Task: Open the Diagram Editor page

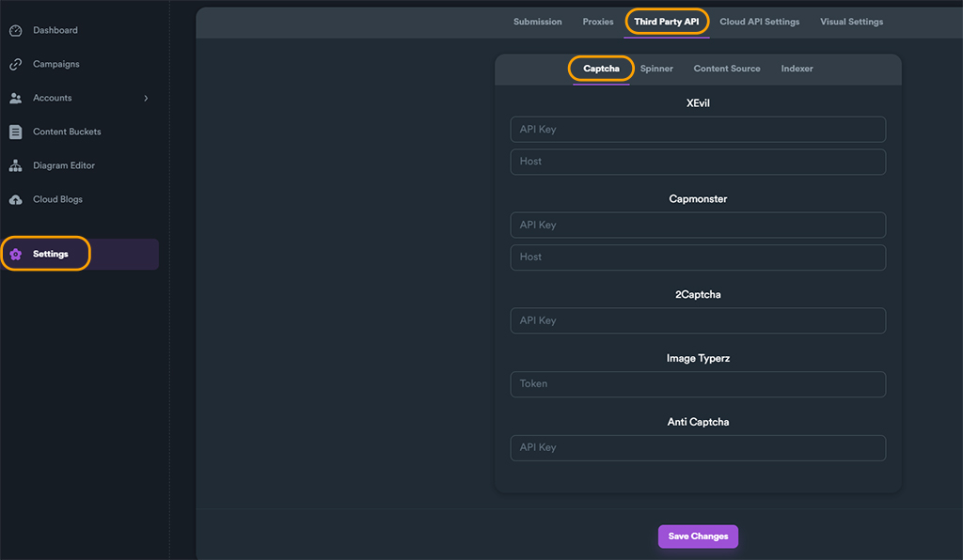Action: 64,165
